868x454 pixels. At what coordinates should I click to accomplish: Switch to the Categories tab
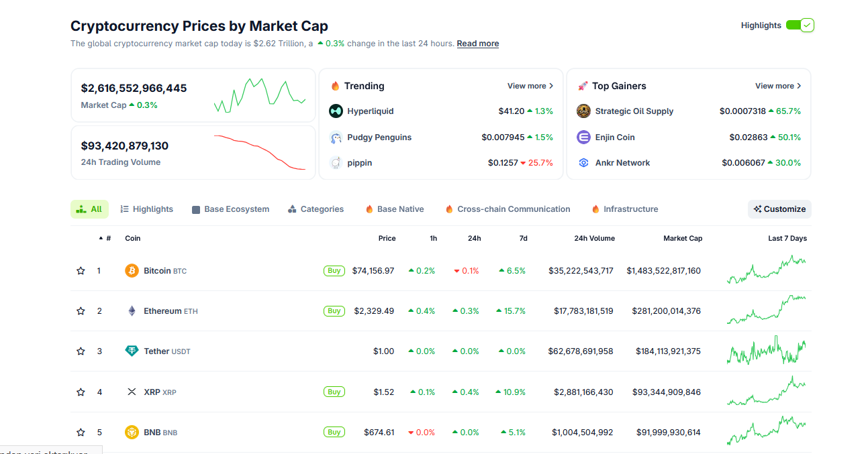pyautogui.click(x=316, y=209)
